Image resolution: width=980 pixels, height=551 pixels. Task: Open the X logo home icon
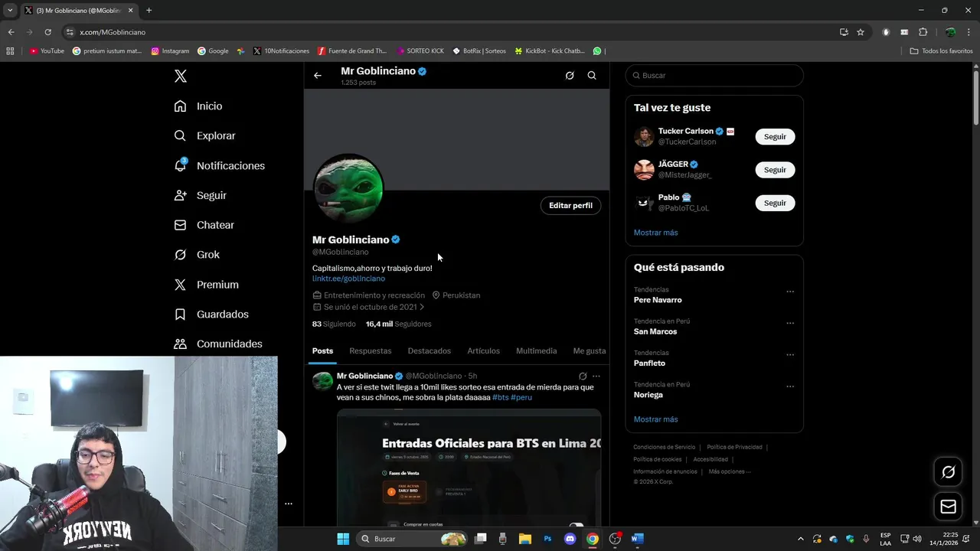[181, 76]
